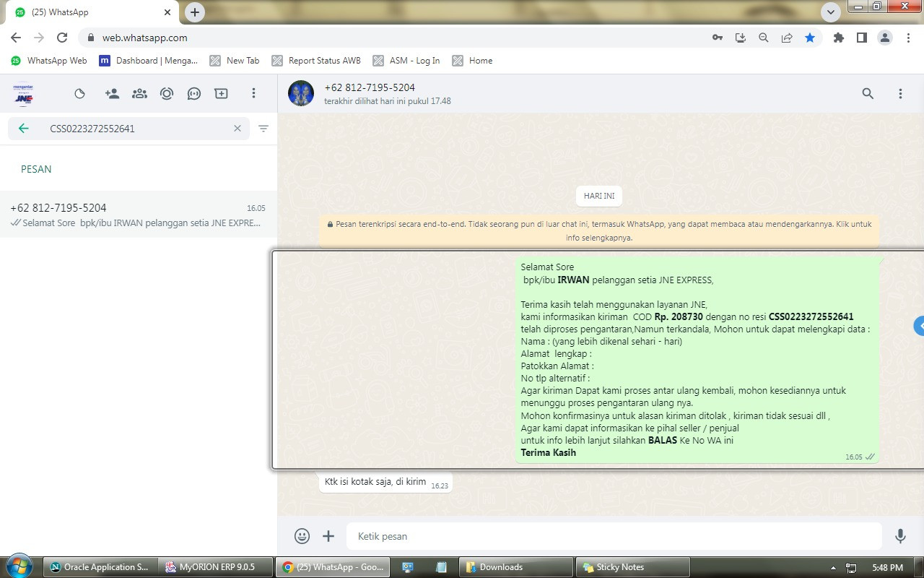Viewport: 924px width, 578px height.
Task: Click the zoom magnifier icon in address bar
Action: point(764,38)
